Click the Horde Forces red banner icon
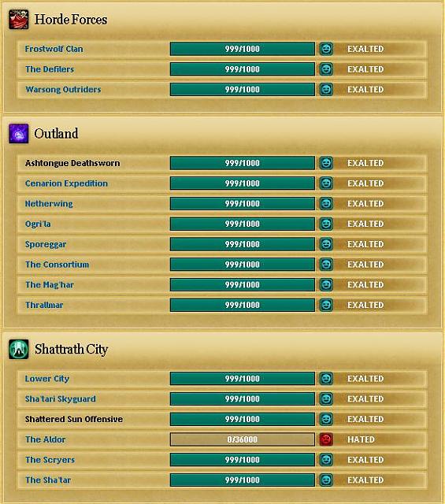 point(19,20)
